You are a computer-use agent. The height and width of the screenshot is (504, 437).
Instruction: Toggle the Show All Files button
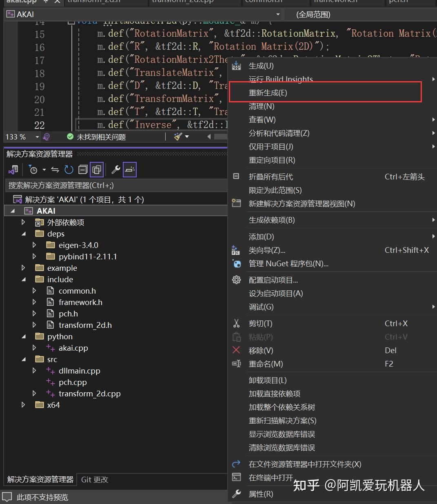pyautogui.click(x=97, y=169)
